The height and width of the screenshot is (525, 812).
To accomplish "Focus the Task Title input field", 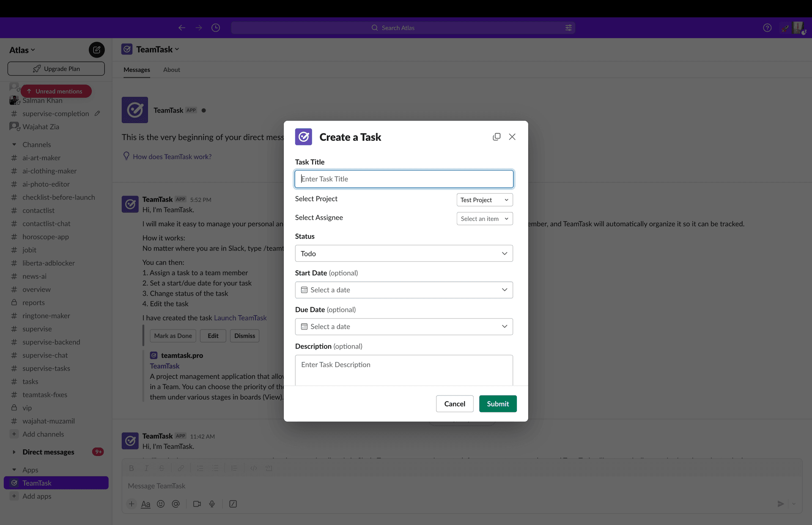I will coord(404,179).
